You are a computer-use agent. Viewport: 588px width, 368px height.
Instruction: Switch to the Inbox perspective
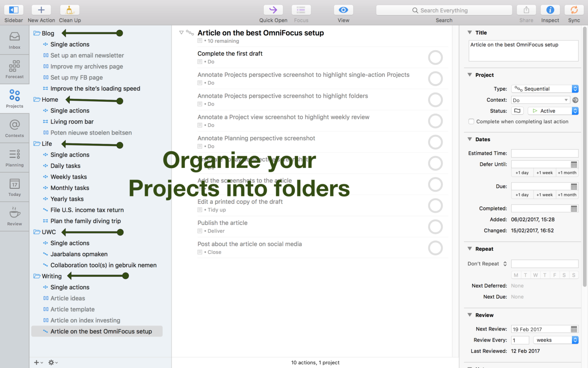click(15, 40)
